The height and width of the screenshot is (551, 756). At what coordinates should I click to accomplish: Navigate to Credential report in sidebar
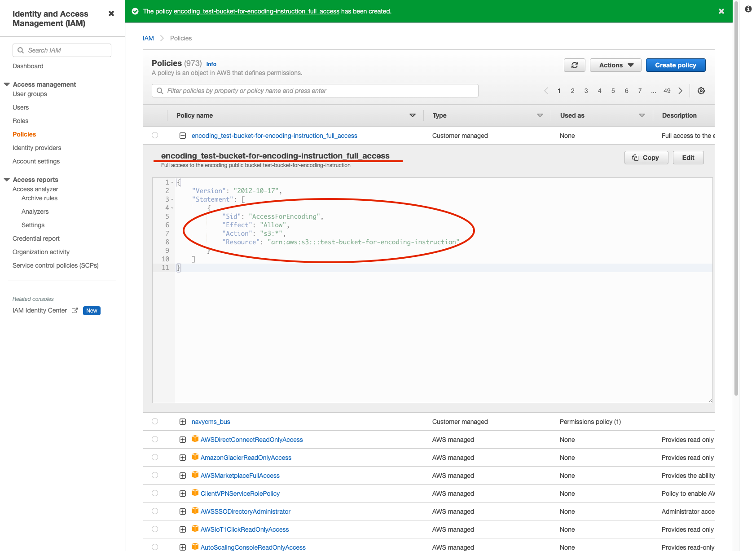coord(36,238)
